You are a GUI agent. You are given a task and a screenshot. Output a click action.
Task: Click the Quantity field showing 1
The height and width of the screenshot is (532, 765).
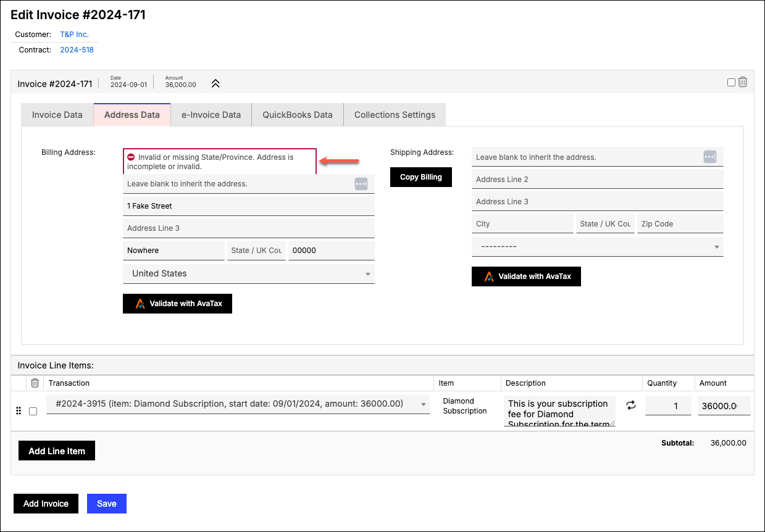tap(668, 405)
